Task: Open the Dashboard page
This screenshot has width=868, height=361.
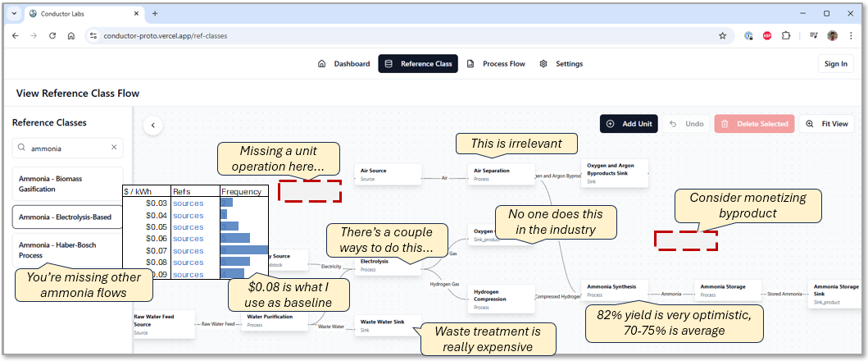Action: (x=343, y=64)
